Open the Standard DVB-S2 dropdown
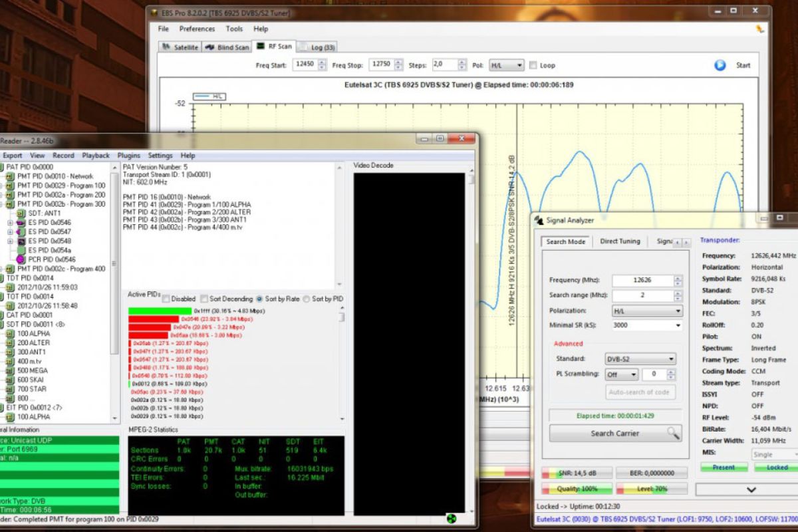 click(640, 359)
